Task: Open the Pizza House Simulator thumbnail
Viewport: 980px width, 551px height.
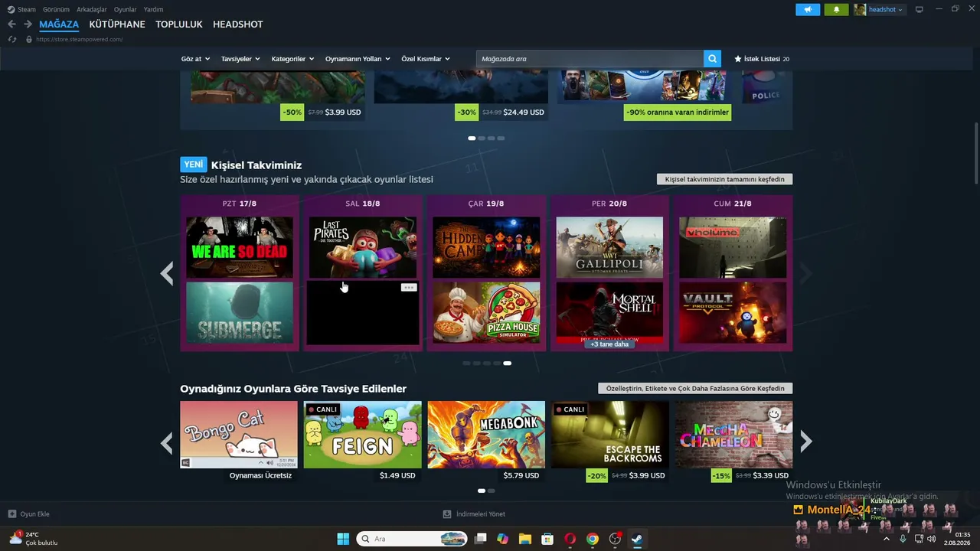Action: tap(486, 312)
